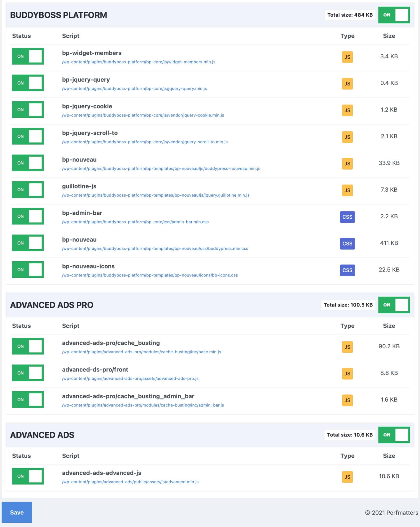Save the script manager settings

point(17,512)
